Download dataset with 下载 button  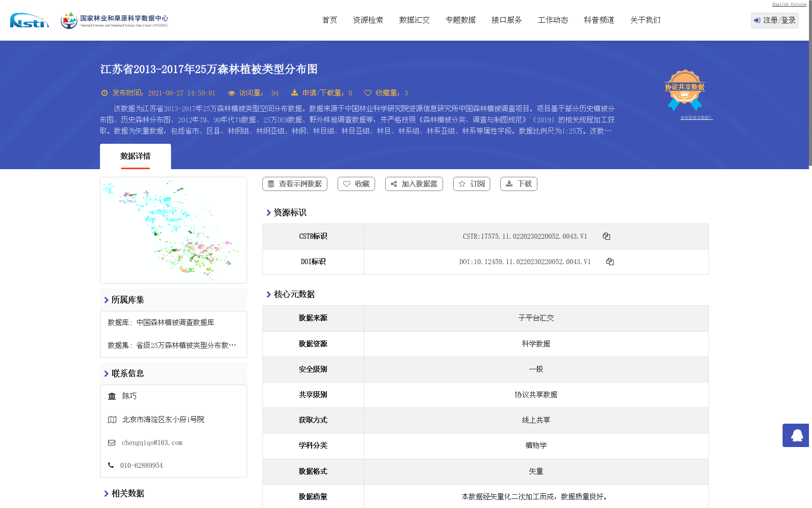point(519,184)
